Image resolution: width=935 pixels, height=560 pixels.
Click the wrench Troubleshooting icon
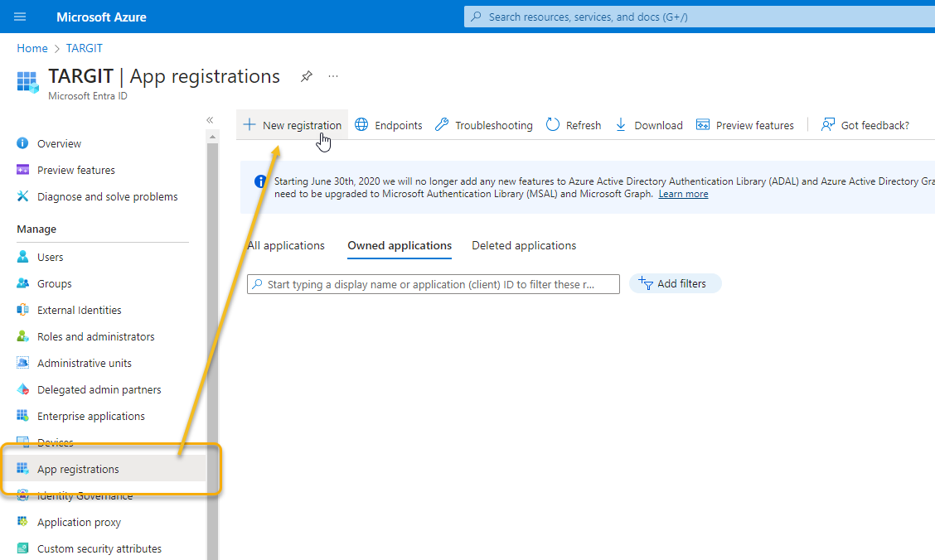click(x=441, y=124)
